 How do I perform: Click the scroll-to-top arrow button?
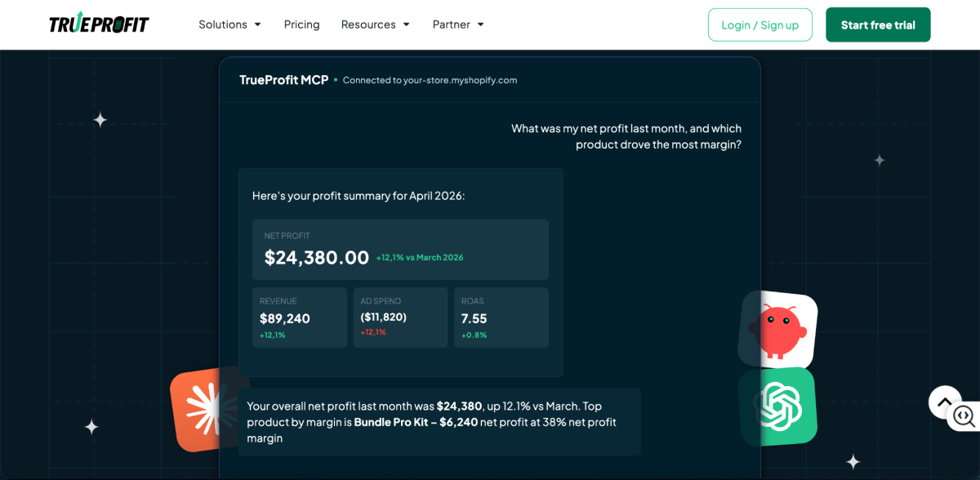click(945, 402)
